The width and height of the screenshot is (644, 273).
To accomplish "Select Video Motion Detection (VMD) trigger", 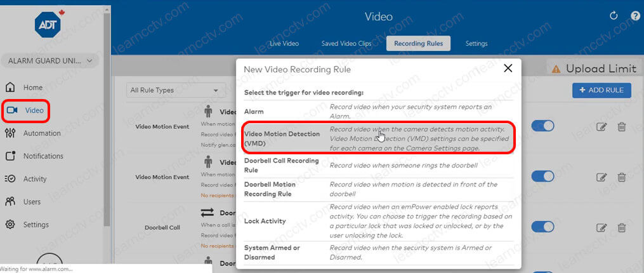I will tap(378, 138).
